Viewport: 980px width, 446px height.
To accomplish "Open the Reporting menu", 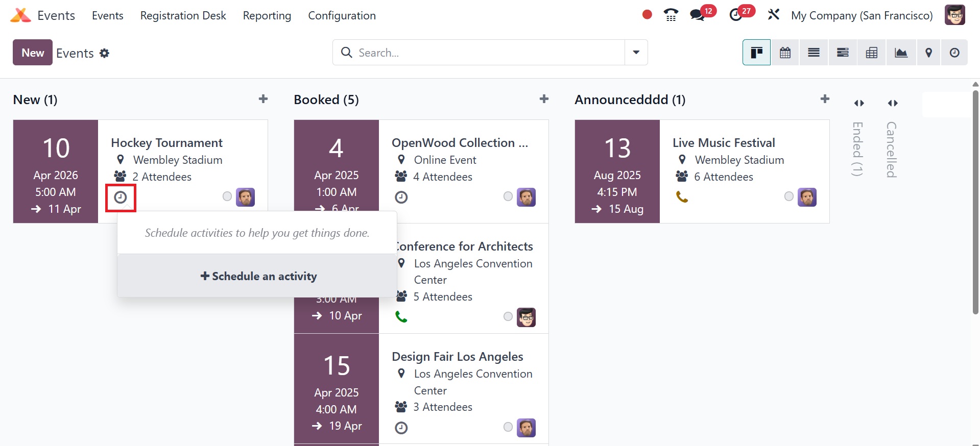I will 267,16.
